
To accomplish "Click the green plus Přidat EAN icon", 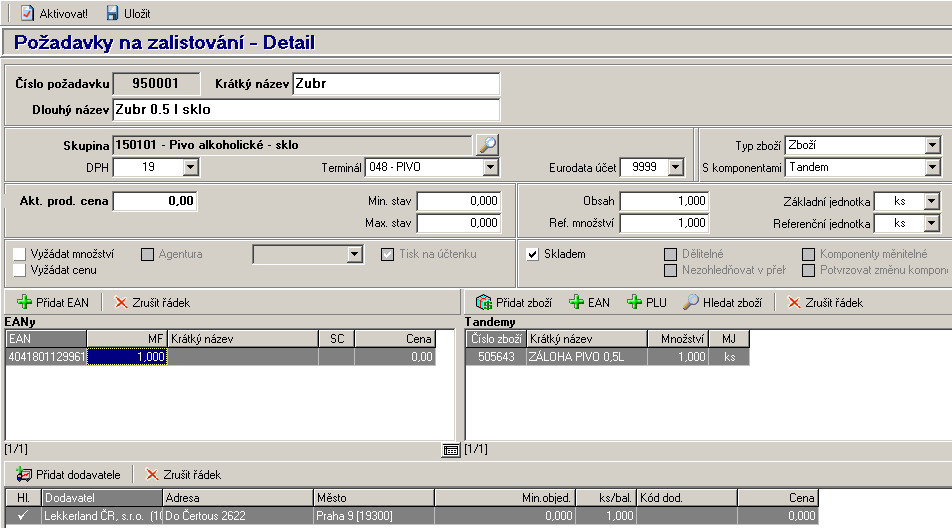I will [24, 302].
